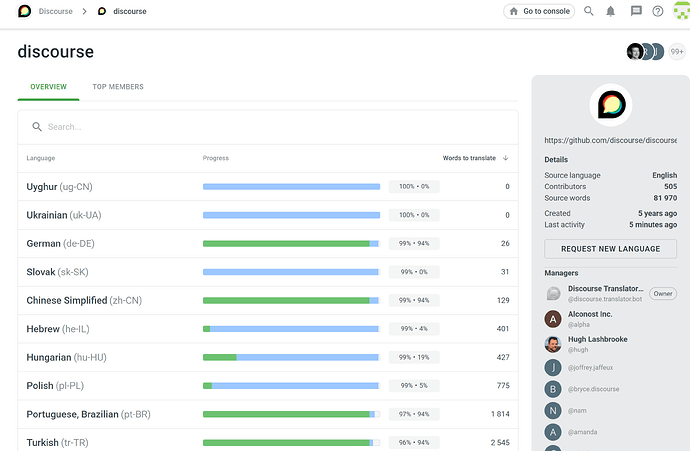Click the Hugh Lashbrooke manager name
The height and width of the screenshot is (451, 690).
[598, 339]
